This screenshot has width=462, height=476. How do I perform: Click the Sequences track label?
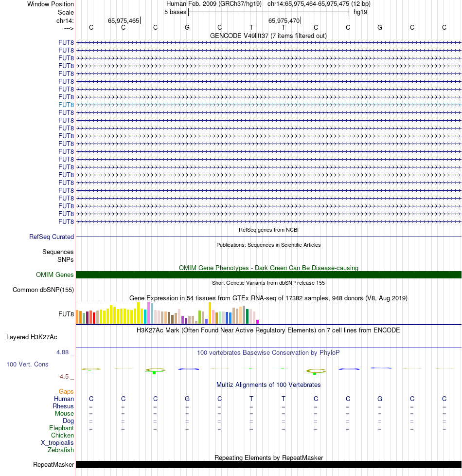point(58,252)
